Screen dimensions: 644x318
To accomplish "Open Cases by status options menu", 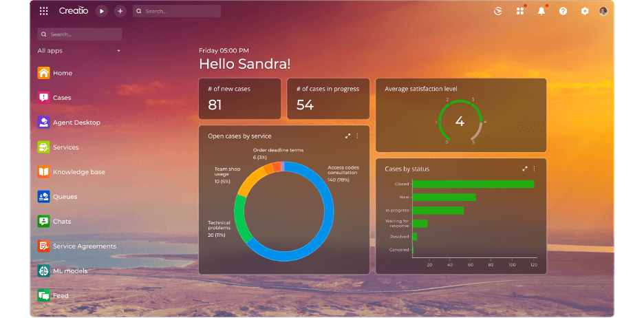I will [x=534, y=169].
